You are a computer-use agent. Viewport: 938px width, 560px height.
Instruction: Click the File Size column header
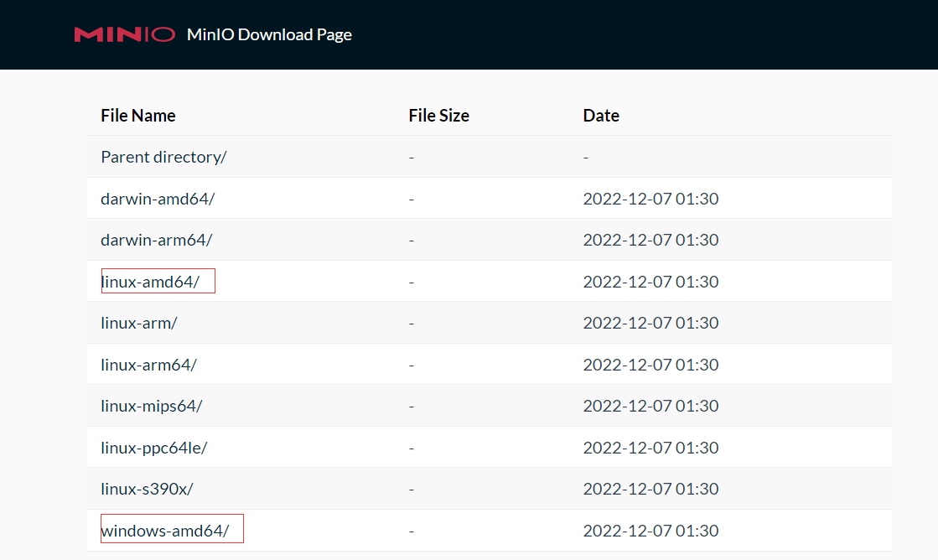[x=438, y=116]
